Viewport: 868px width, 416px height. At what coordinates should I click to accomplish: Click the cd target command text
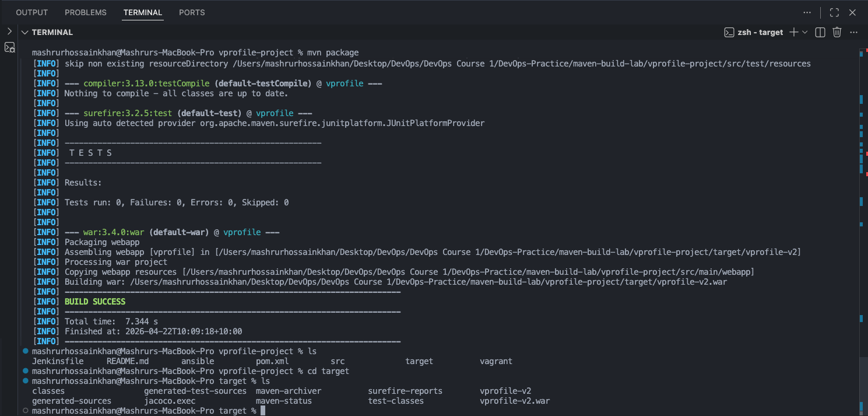[x=328, y=371]
